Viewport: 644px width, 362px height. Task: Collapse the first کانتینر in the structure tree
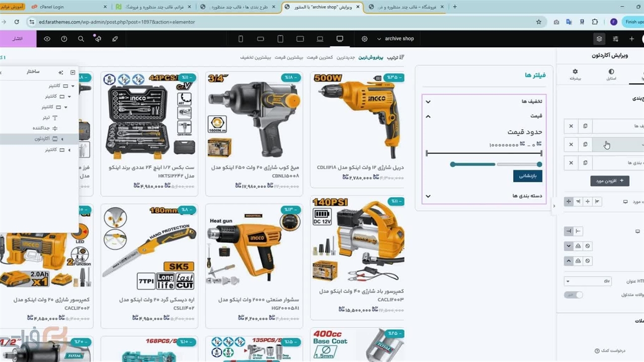73,86
